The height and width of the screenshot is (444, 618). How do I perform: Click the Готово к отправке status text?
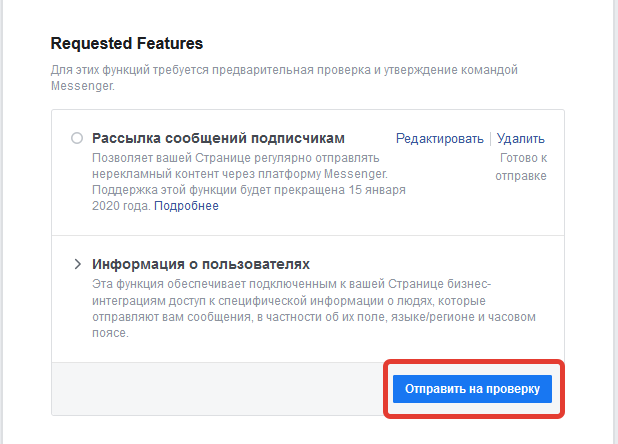pyautogui.click(x=521, y=167)
